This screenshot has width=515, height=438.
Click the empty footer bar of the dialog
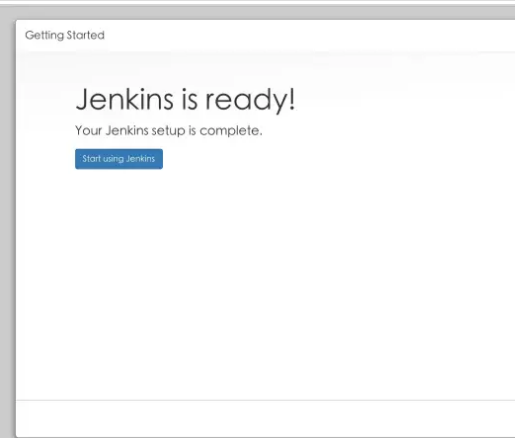click(x=266, y=419)
